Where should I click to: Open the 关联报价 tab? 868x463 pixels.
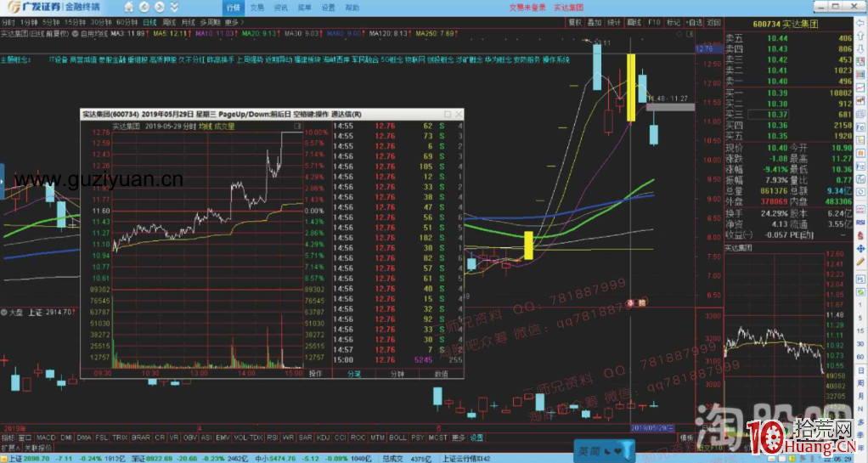(x=38, y=448)
